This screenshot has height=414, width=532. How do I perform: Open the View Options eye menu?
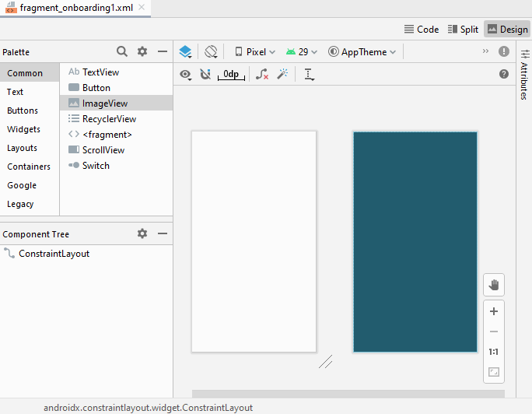(x=186, y=74)
